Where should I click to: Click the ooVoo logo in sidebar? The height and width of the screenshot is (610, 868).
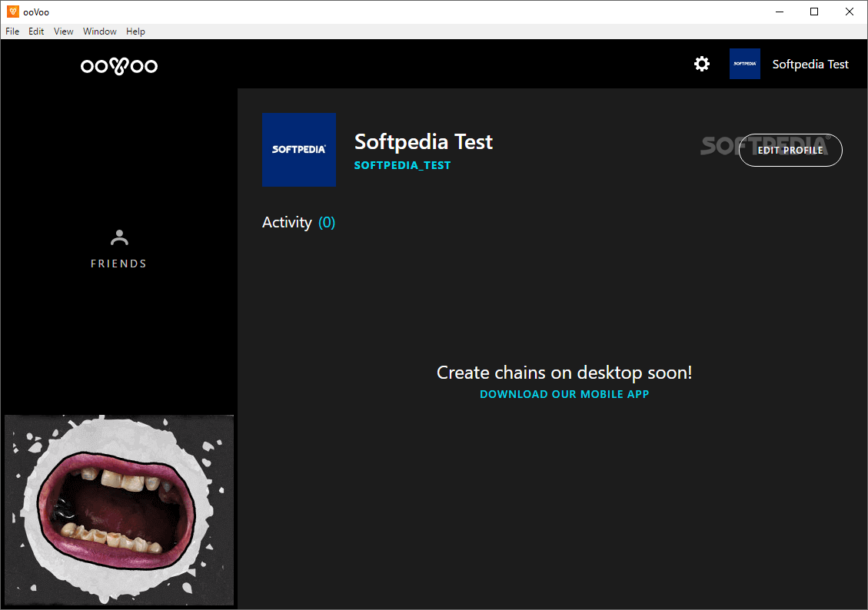[119, 66]
